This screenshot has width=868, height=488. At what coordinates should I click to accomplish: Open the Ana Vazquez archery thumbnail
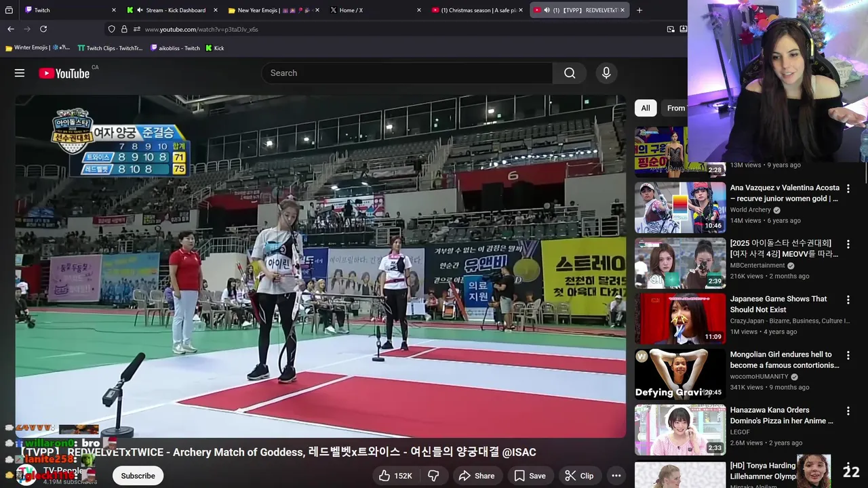point(680,207)
